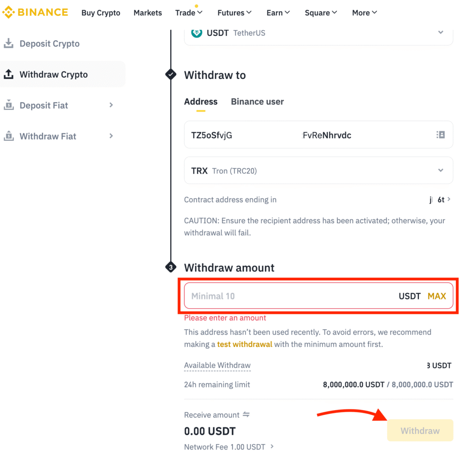476x451 pixels.
Task: Open the Futures menu
Action: pos(234,13)
